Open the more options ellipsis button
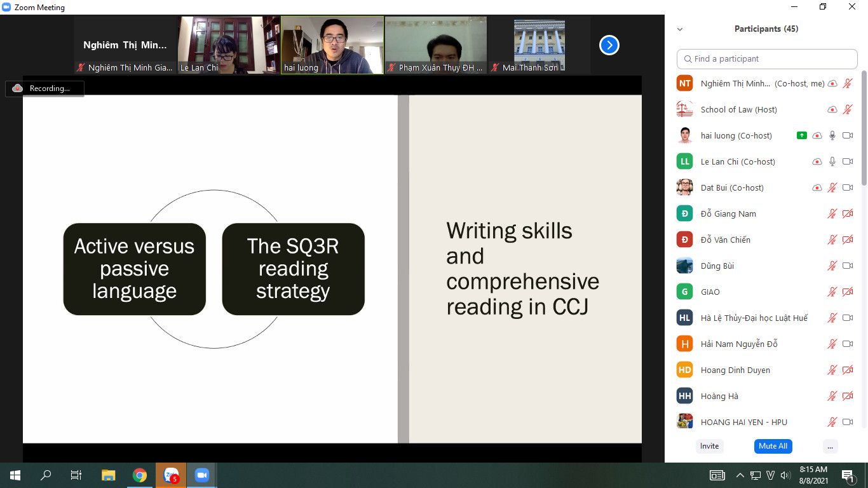Screen dimensions: 868x488 pos(830,446)
